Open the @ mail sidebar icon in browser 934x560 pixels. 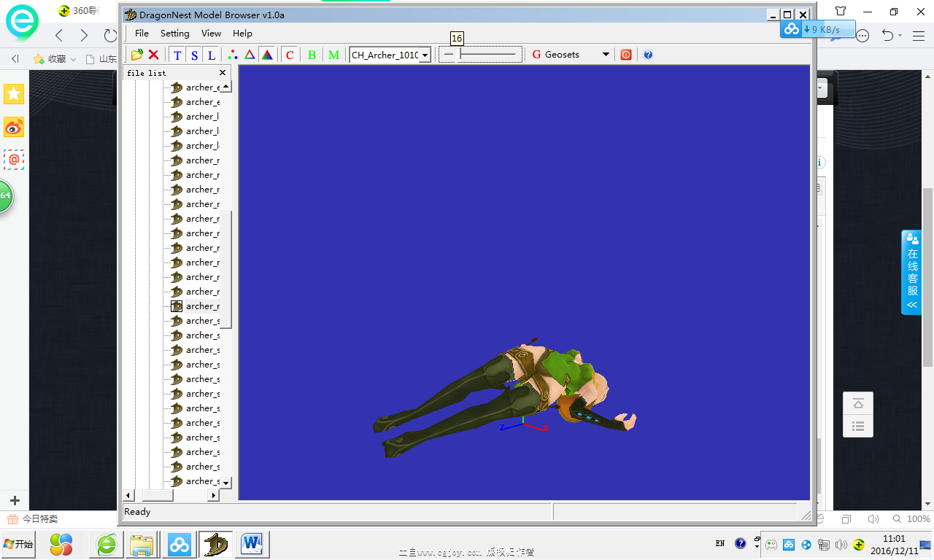tap(14, 159)
